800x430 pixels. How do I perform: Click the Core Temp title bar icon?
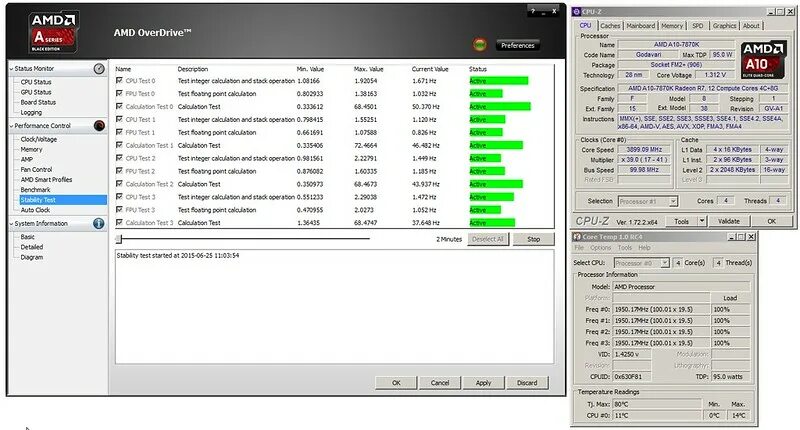pyautogui.click(x=577, y=237)
